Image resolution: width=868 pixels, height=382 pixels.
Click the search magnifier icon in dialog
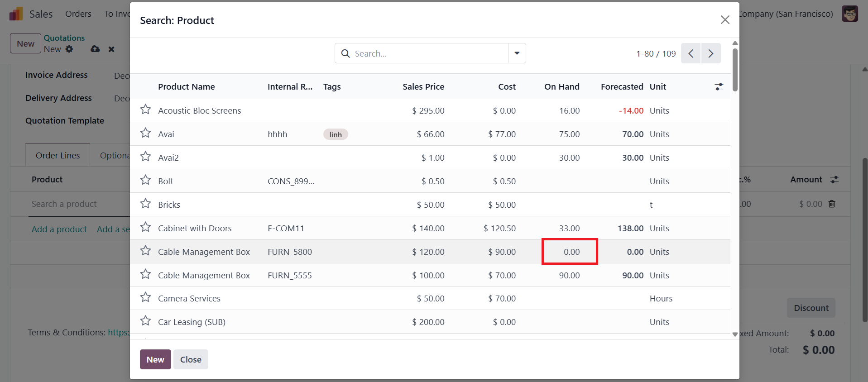click(x=345, y=53)
